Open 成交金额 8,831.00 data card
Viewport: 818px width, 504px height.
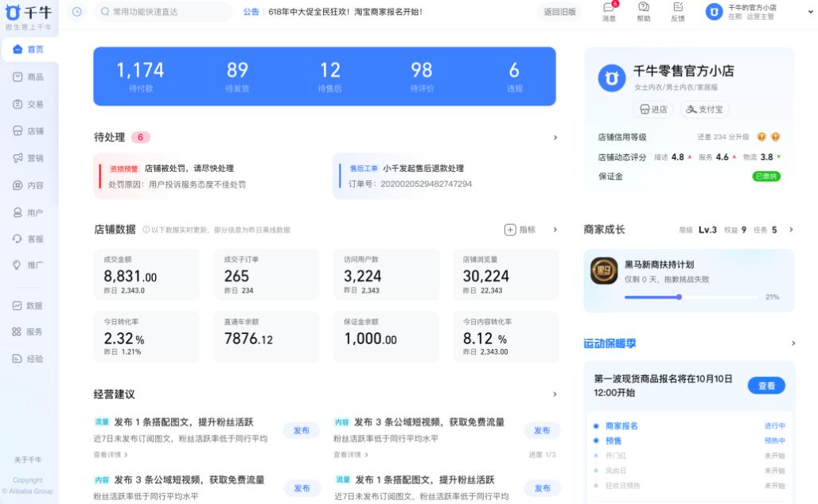click(146, 275)
